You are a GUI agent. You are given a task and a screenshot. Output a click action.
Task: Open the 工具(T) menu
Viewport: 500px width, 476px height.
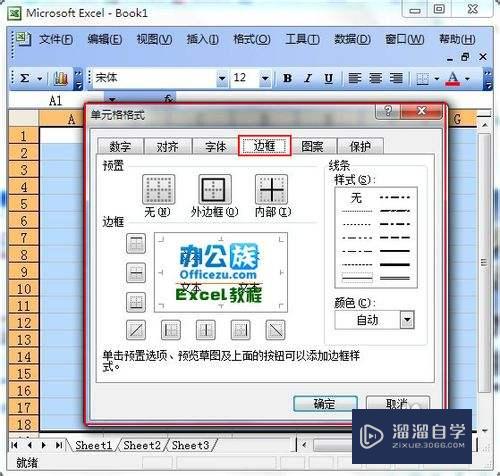tap(302, 39)
